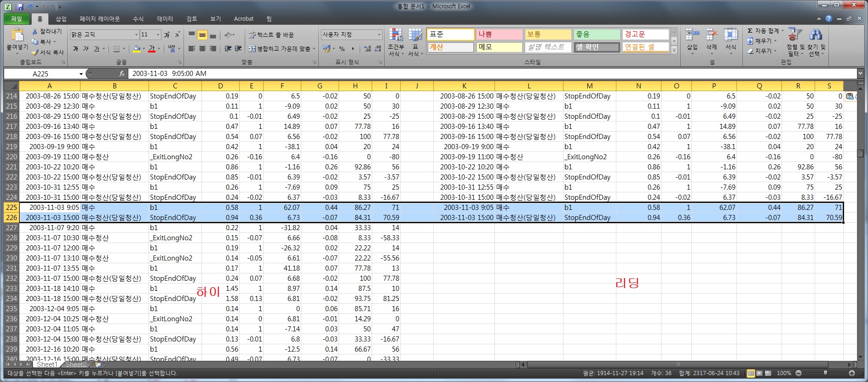Image resolution: width=868 pixels, height=382 pixels.
Task: Select the Format Painter (서식 복사) brush
Action: 35,52
